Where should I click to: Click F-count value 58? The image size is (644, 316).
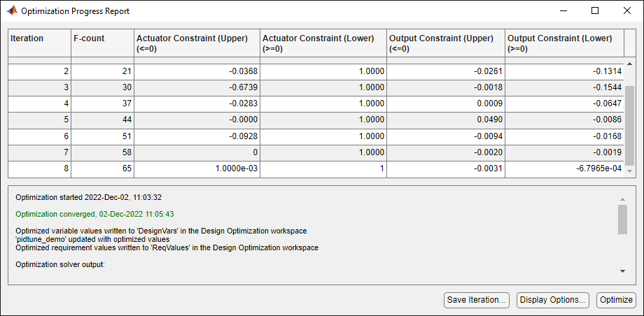click(x=103, y=152)
